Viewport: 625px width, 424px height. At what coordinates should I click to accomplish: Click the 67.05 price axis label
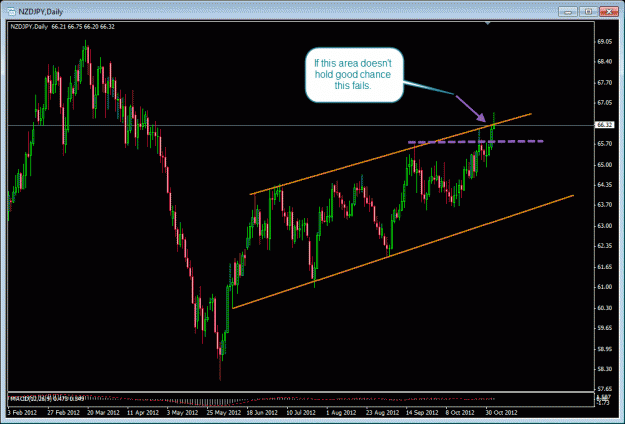[605, 103]
